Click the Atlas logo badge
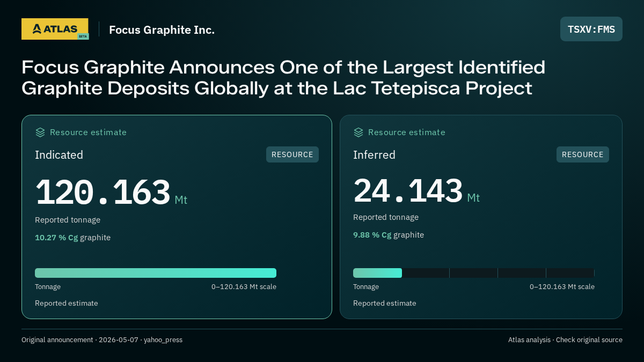644x362 pixels. click(x=55, y=29)
